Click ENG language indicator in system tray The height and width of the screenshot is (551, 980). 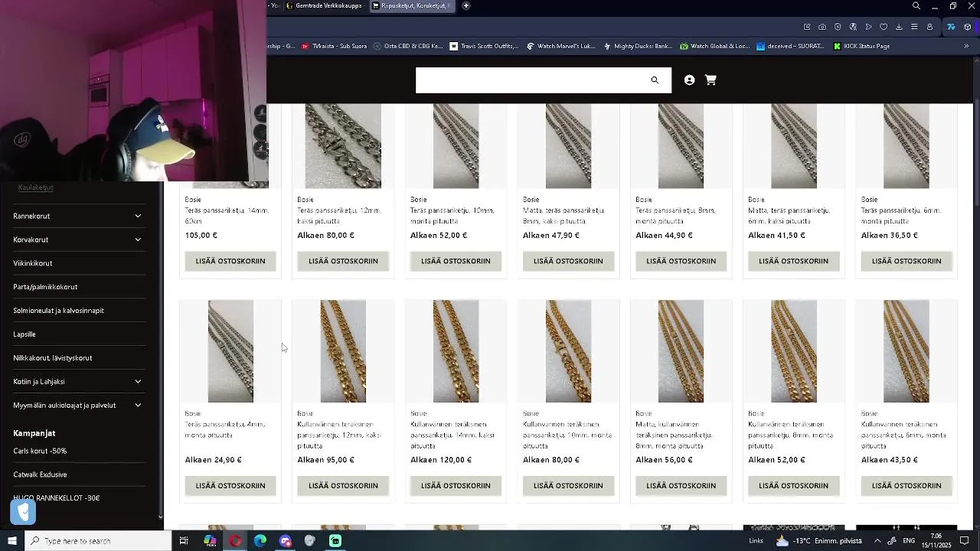click(909, 541)
